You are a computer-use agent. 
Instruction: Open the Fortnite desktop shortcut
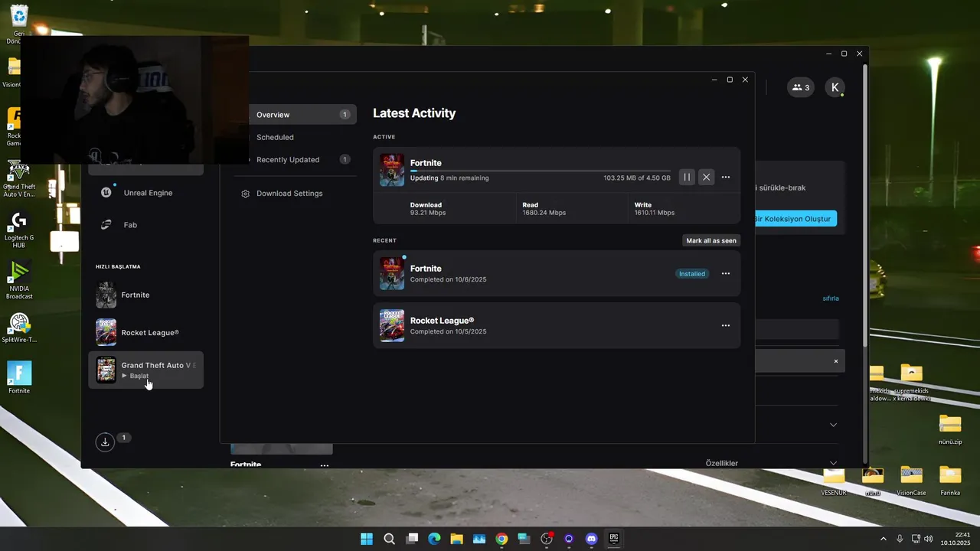point(19,377)
